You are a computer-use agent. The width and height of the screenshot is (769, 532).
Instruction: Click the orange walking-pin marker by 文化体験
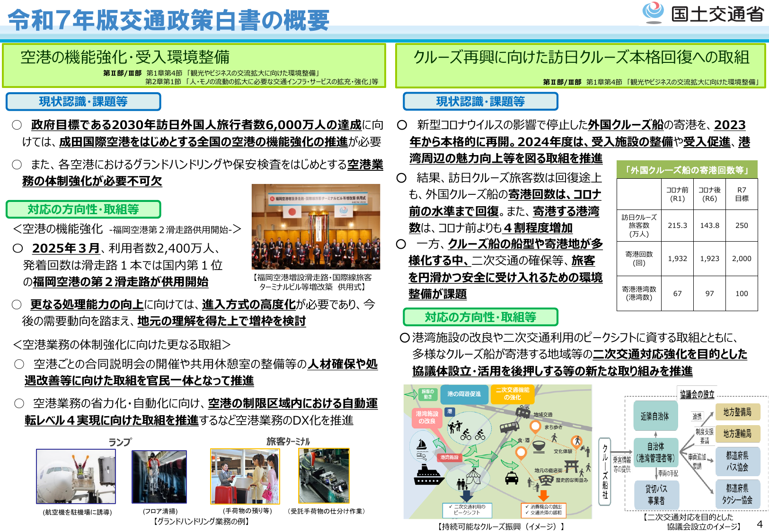pyautogui.click(x=577, y=442)
